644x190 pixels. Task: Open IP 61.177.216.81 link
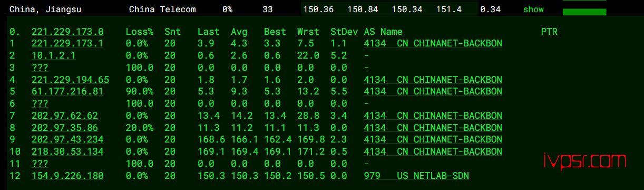coord(67,92)
